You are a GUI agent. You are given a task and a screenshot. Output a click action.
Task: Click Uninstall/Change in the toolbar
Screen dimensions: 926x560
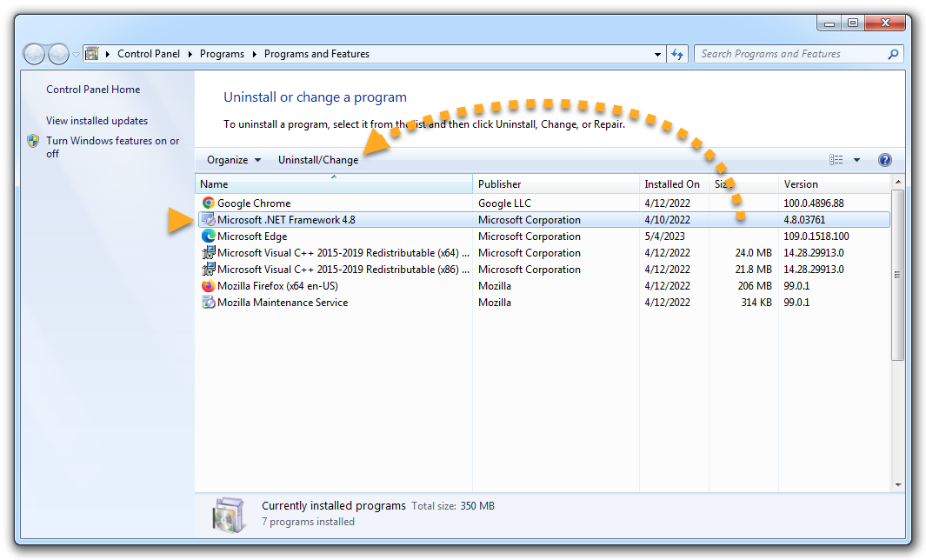(x=318, y=160)
